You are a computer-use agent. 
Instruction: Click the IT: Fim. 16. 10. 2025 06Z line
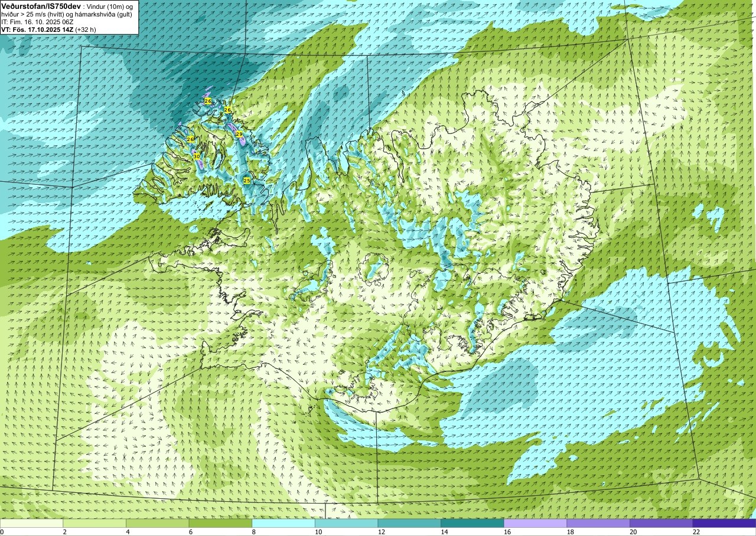point(37,22)
